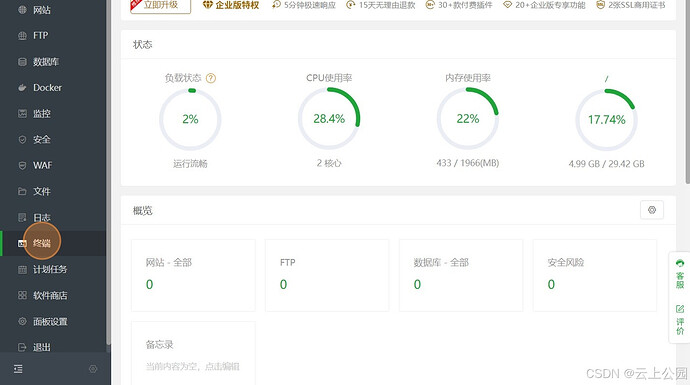Click the 负载状态 help question mark icon

point(211,78)
